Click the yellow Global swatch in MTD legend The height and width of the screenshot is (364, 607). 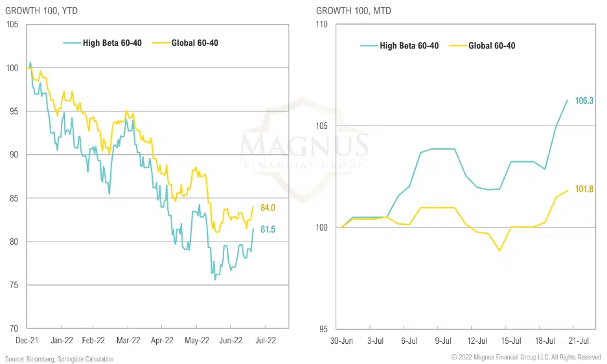[457, 45]
